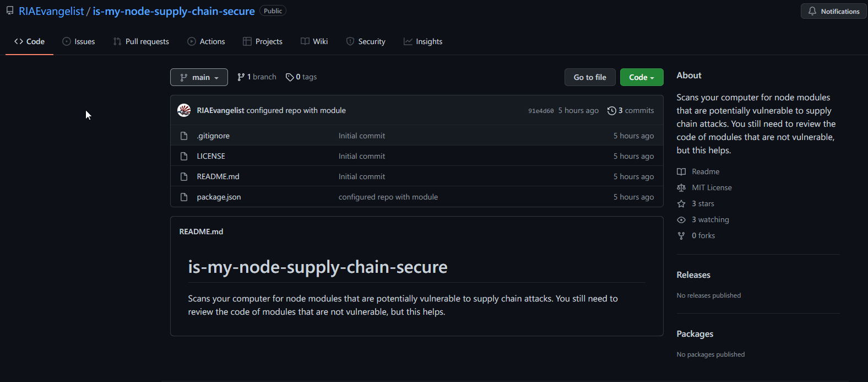Click the 0 forks link

tap(696, 235)
